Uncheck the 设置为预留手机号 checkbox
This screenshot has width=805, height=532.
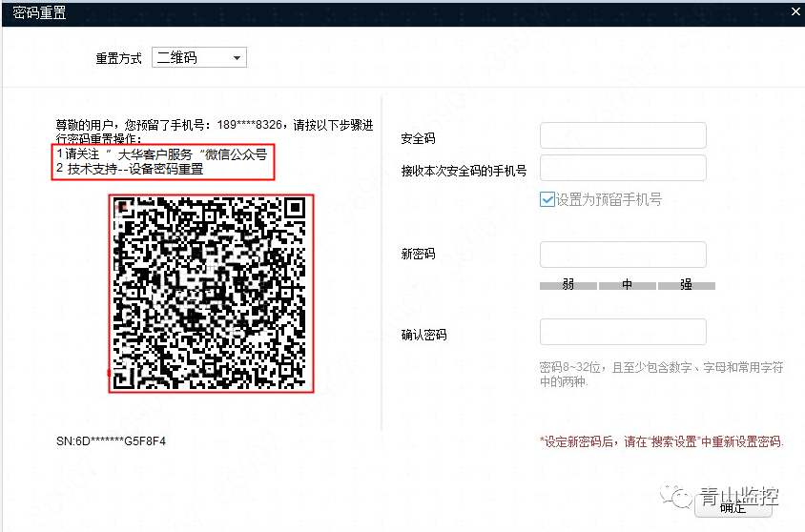[x=547, y=199]
